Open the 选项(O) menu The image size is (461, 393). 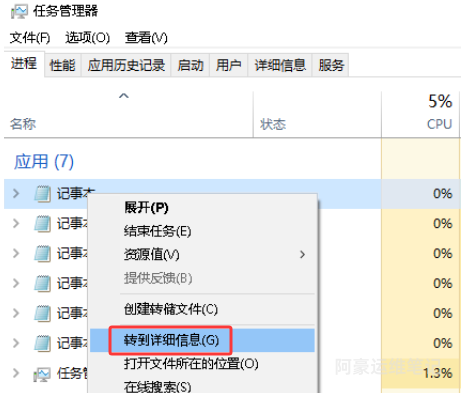(x=87, y=37)
